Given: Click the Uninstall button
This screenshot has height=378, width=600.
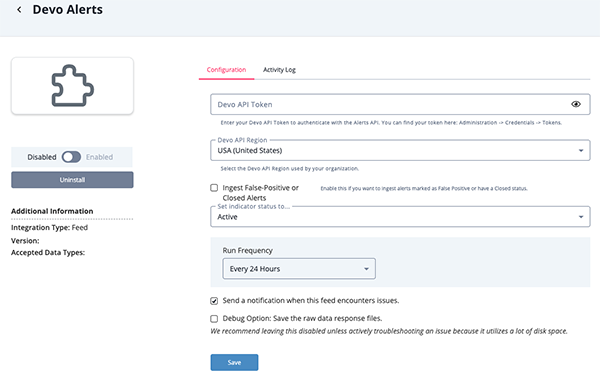Looking at the screenshot, I should point(72,180).
